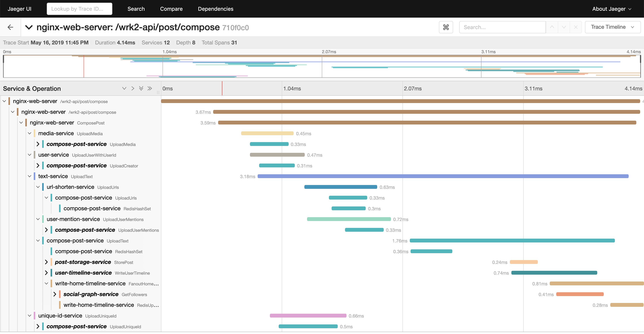Click the Jaeger UI home link

point(20,9)
